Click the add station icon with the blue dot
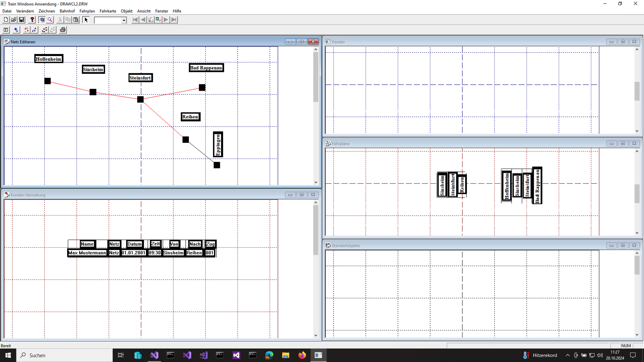Screen dimensions: 644x362 16,30
